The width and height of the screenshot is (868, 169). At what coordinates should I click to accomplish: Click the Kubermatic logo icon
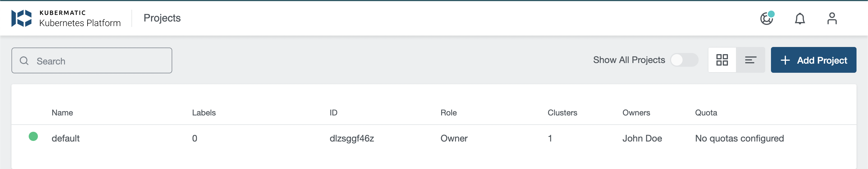pos(22,18)
